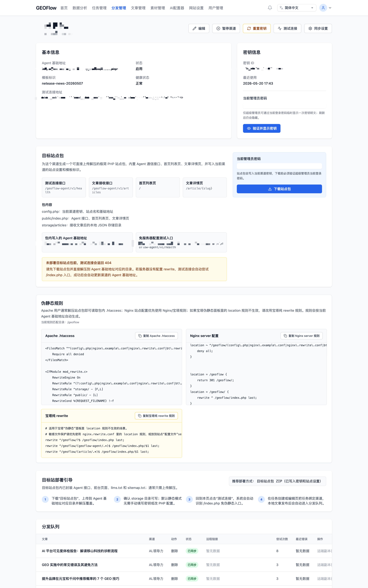Click 验证并显示密钥 eye button
The height and width of the screenshot is (588, 368).
pos(262,128)
